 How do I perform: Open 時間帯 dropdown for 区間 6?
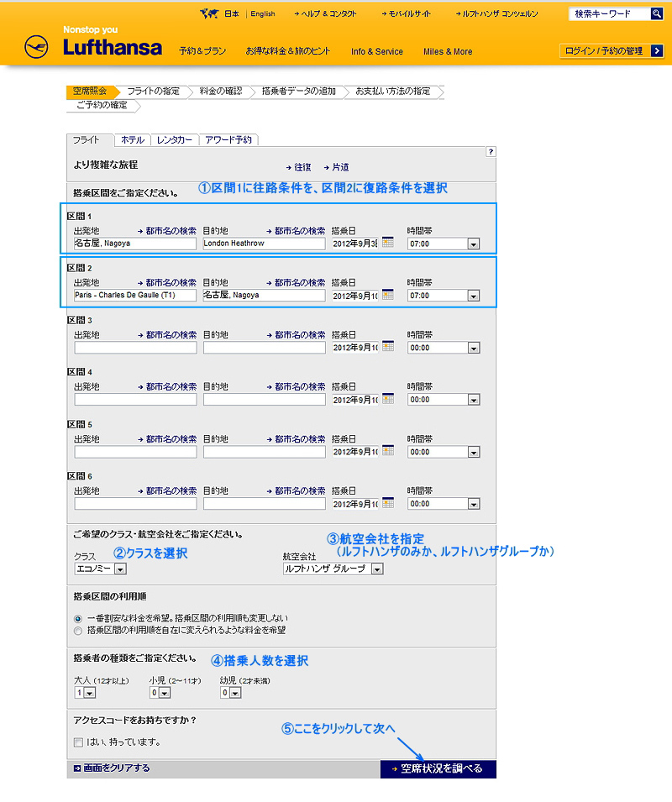tap(444, 504)
